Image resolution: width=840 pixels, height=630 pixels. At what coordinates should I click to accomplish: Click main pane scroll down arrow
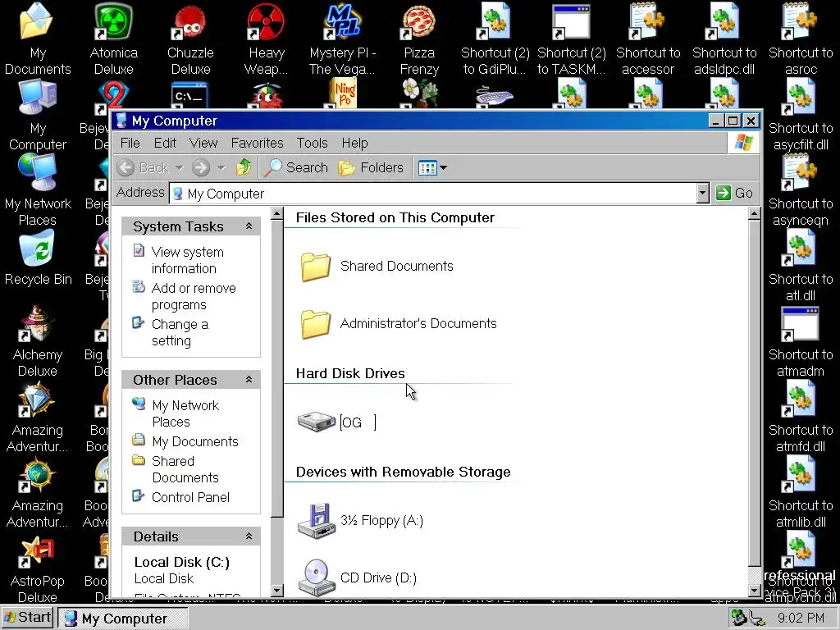(754, 591)
